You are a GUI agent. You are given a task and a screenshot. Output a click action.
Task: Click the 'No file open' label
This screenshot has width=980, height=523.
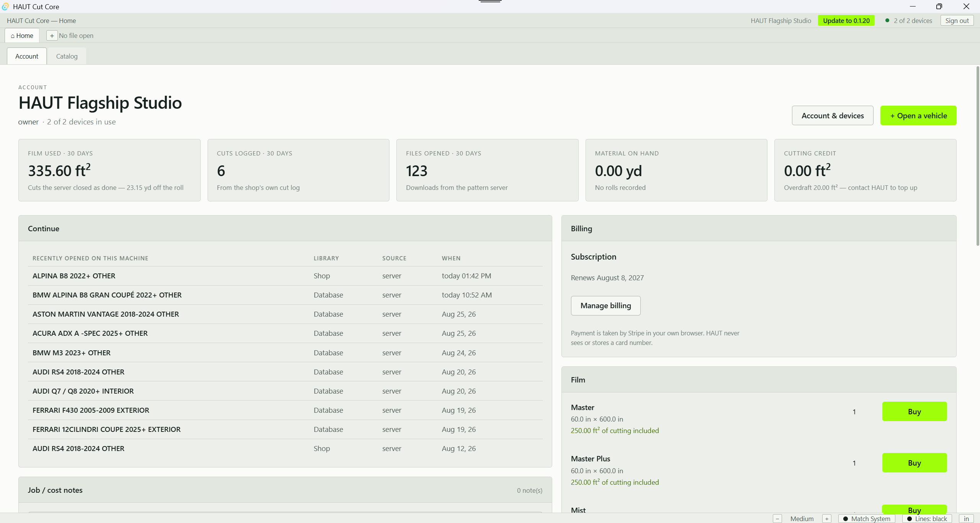click(76, 36)
